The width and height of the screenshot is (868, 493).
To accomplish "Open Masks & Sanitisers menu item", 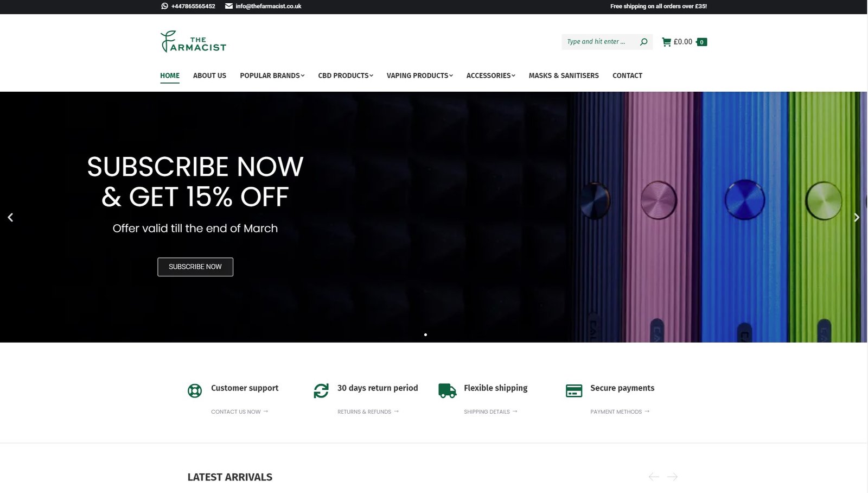I will click(564, 75).
